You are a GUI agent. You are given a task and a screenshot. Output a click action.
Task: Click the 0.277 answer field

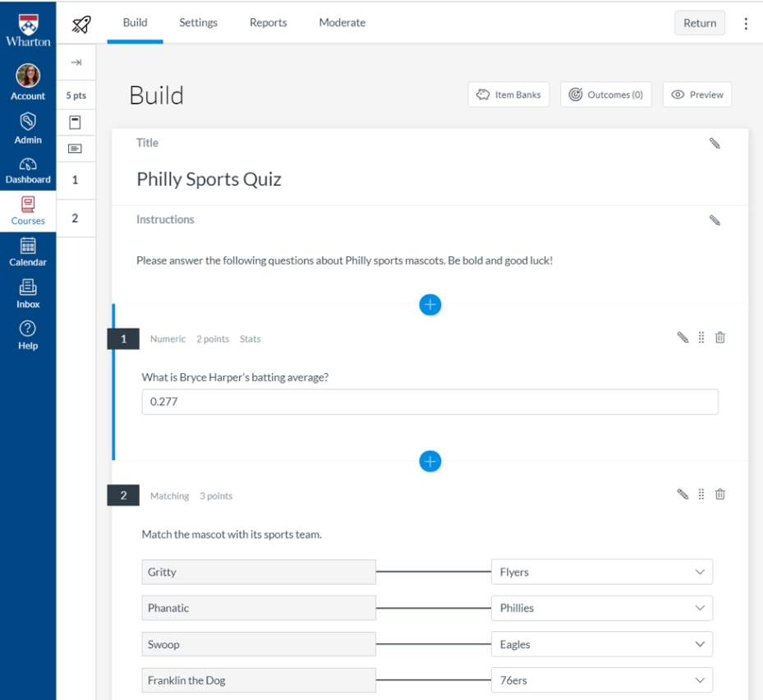tap(430, 402)
